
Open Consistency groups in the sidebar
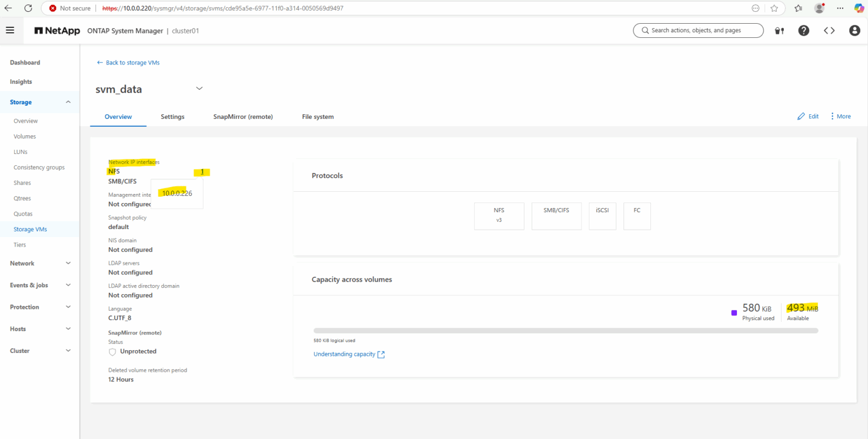click(x=39, y=167)
